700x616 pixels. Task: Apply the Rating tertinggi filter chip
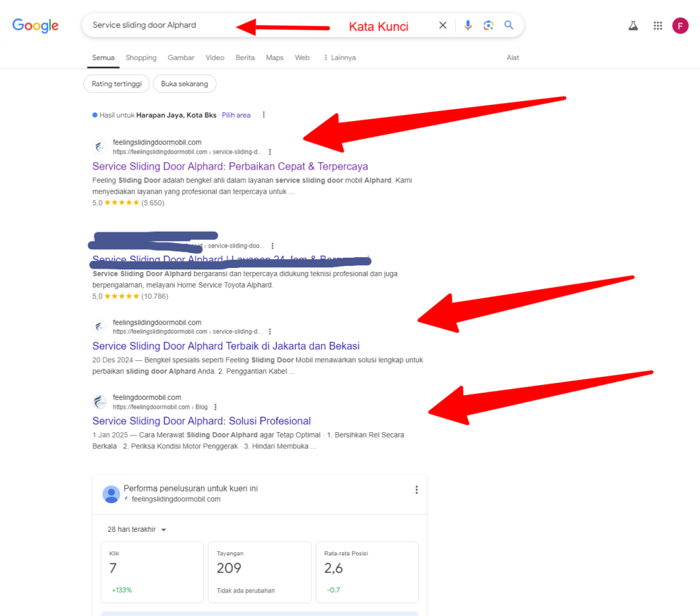click(116, 84)
